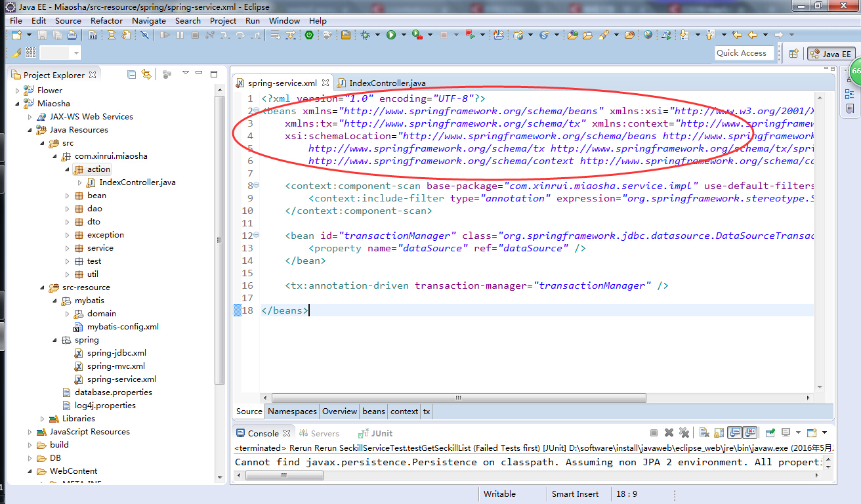Click the Print icon in the toolbar
This screenshot has height=504, width=861.
(x=73, y=34)
